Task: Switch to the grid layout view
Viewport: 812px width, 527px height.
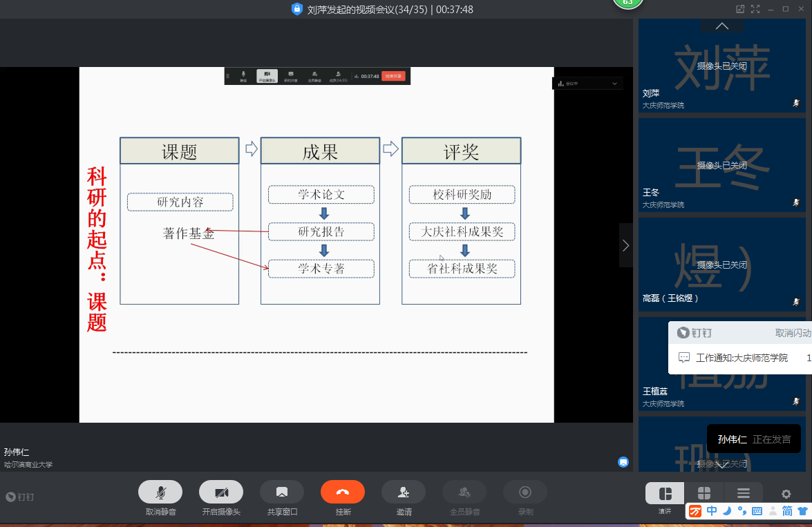Action: point(704,493)
